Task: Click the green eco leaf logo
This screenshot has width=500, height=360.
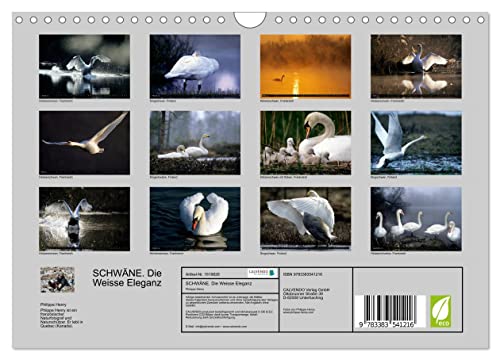Action: [441, 311]
